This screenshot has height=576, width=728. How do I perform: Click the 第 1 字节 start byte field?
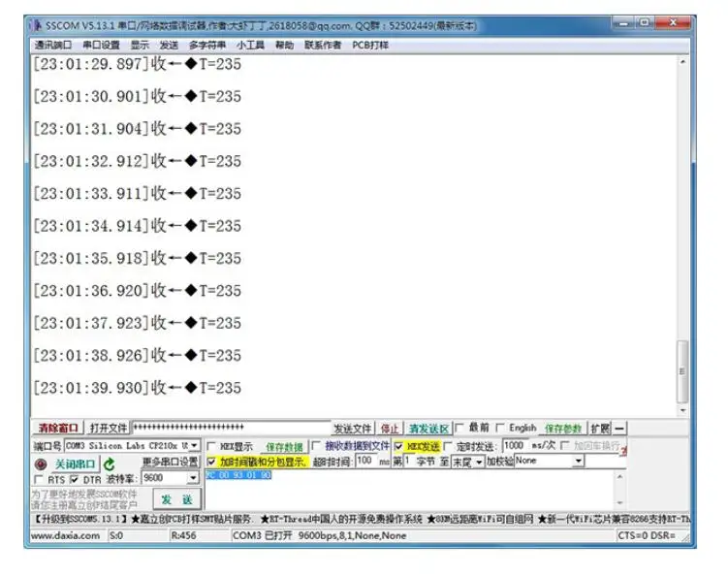tap(408, 461)
